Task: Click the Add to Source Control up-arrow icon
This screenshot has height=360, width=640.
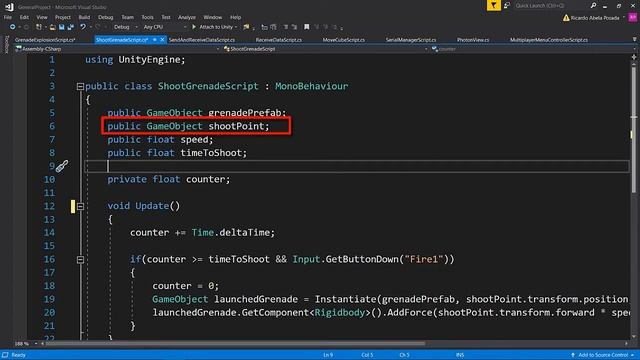Action: tap(572, 355)
